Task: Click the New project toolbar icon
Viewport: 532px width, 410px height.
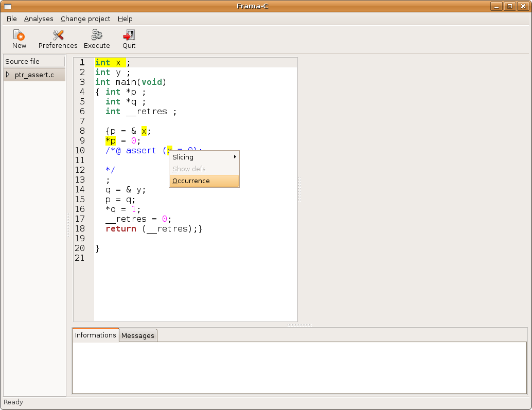Action: [x=19, y=35]
